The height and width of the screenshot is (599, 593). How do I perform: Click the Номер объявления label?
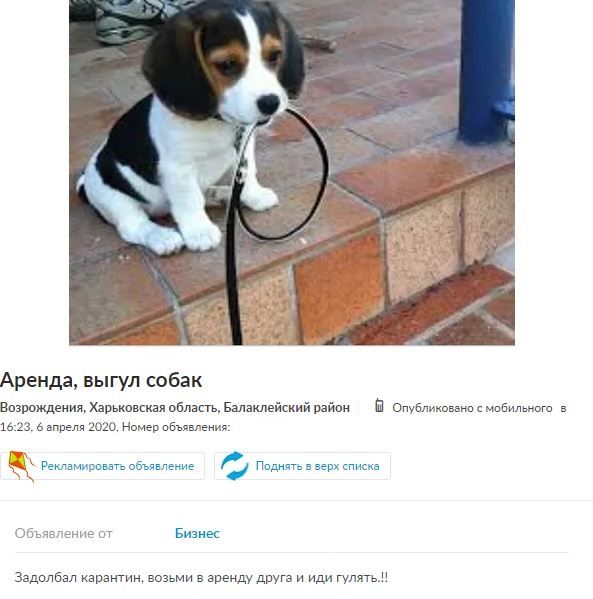(x=176, y=427)
